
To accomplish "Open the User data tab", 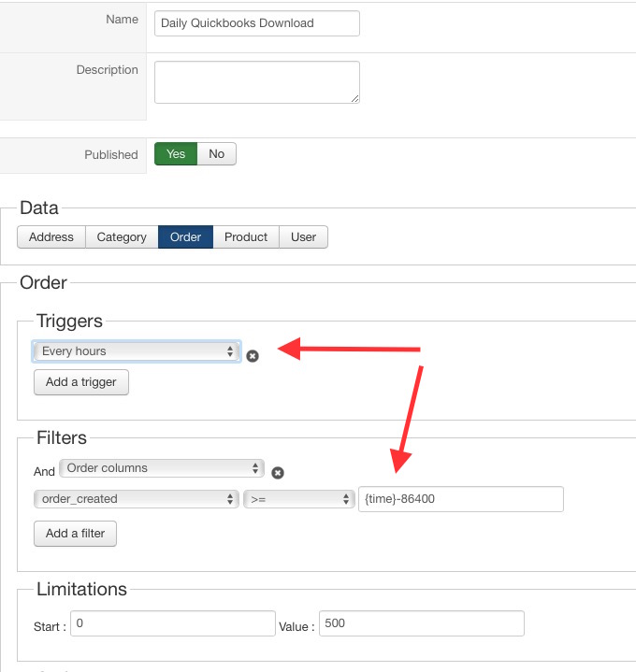I will pos(303,237).
